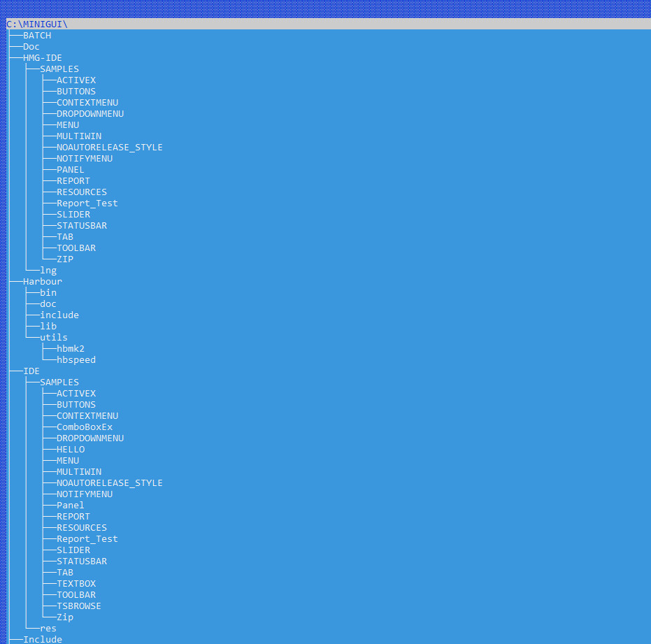
Task: Select the lowercase doc folder under Harbour
Action: [x=48, y=304]
